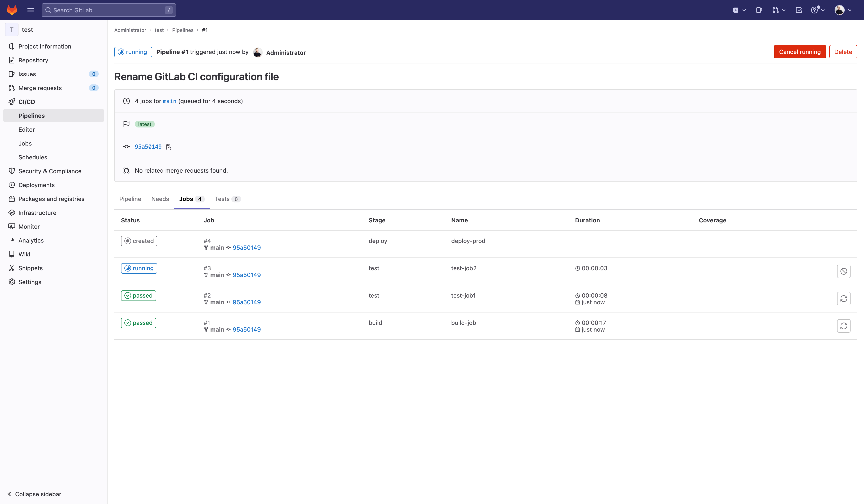Click the Cancel running button
The width and height of the screenshot is (864, 504).
click(799, 52)
